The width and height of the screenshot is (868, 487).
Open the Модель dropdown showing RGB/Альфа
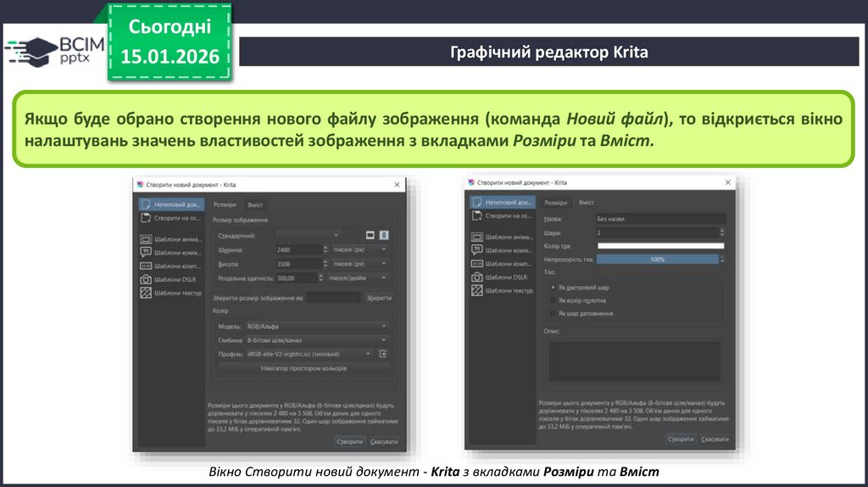316,327
